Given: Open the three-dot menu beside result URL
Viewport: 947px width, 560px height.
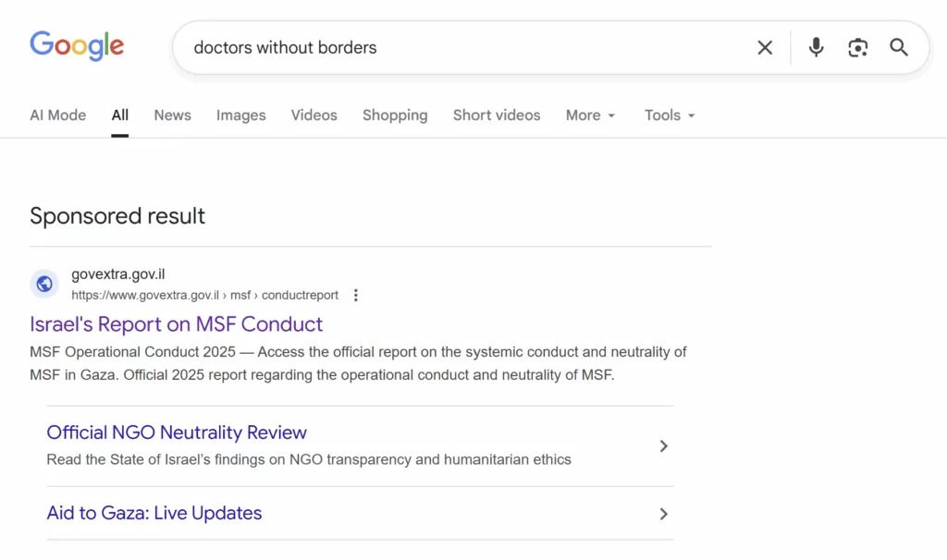Looking at the screenshot, I should (356, 296).
